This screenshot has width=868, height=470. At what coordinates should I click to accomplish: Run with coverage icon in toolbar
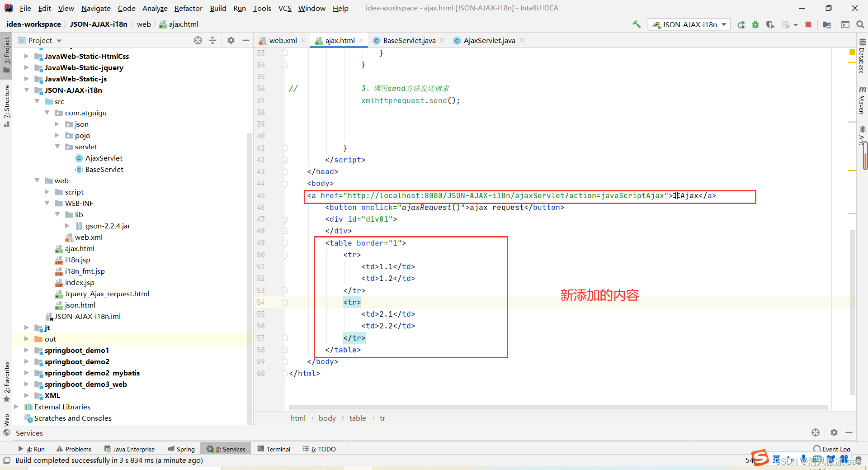(x=770, y=24)
